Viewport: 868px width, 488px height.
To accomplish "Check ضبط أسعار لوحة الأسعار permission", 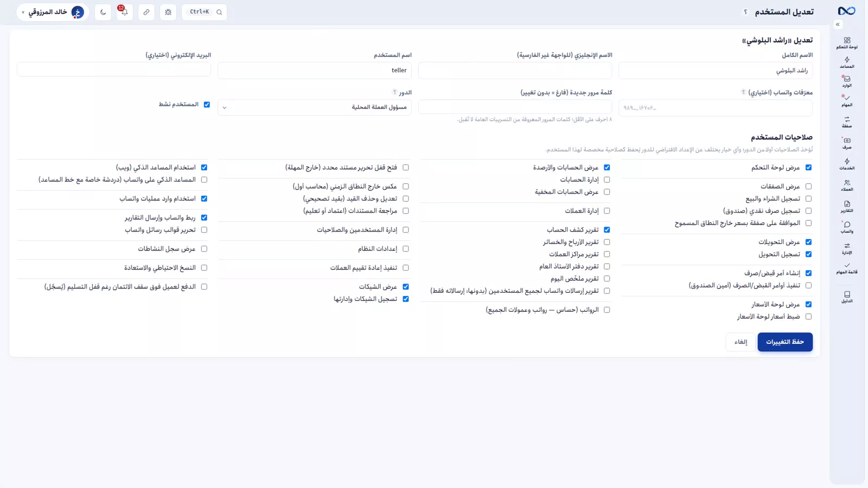I will pos(808,317).
